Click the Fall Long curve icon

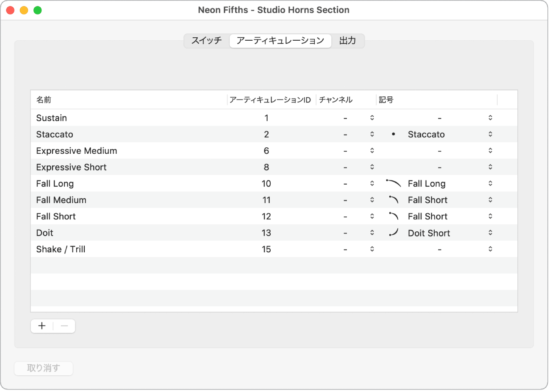[394, 183]
